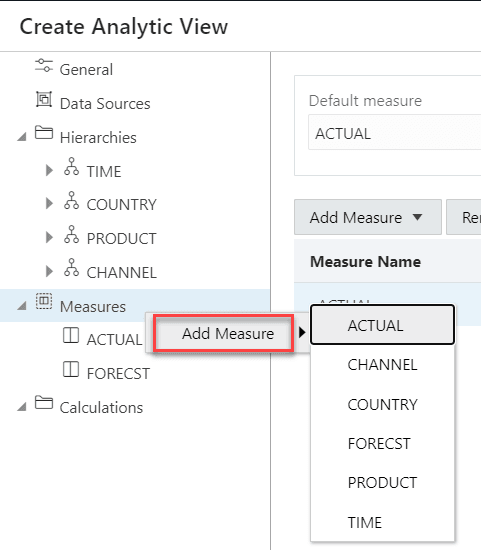Collapse the Calculations tree node
Viewport: 481px width, 550px height.
(x=22, y=407)
